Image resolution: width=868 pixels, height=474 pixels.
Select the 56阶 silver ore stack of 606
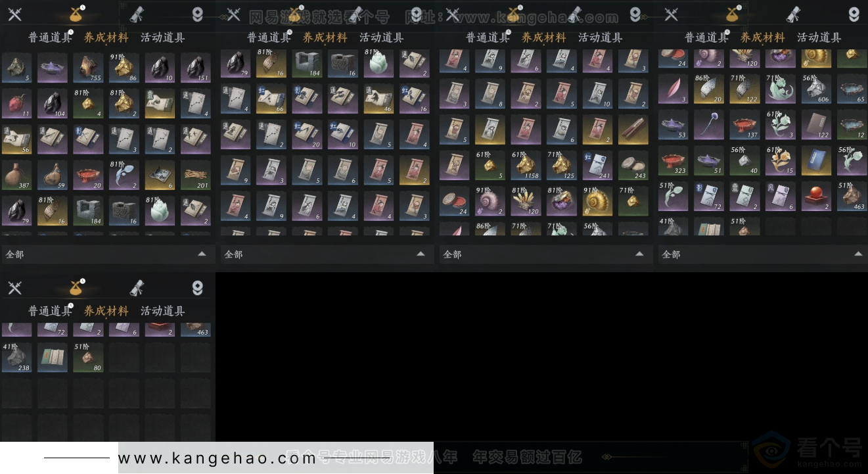[816, 89]
